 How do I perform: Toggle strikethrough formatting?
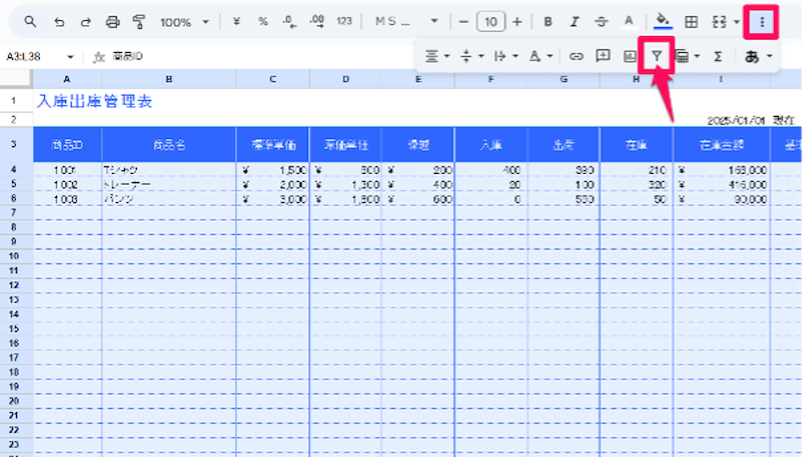click(x=601, y=22)
